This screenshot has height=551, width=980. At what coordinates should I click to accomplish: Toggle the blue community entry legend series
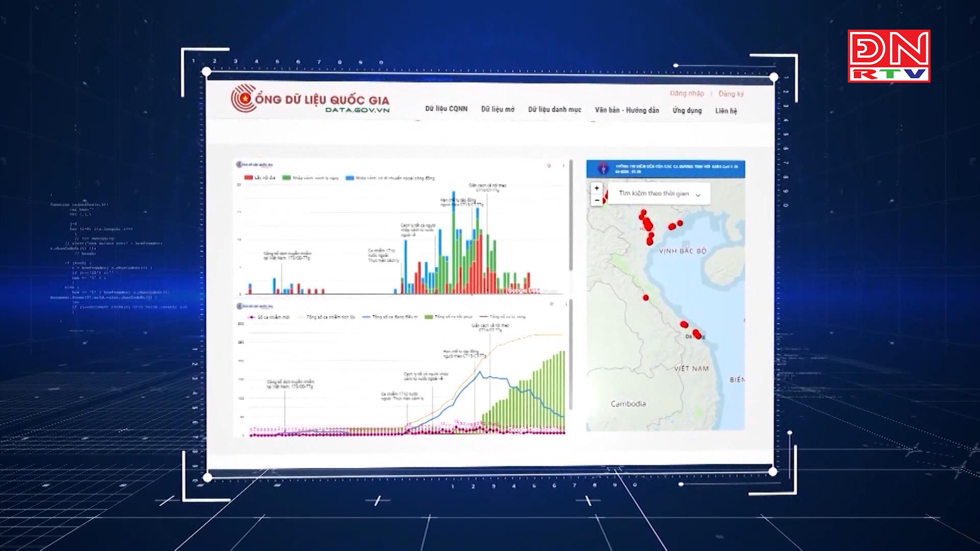[350, 178]
